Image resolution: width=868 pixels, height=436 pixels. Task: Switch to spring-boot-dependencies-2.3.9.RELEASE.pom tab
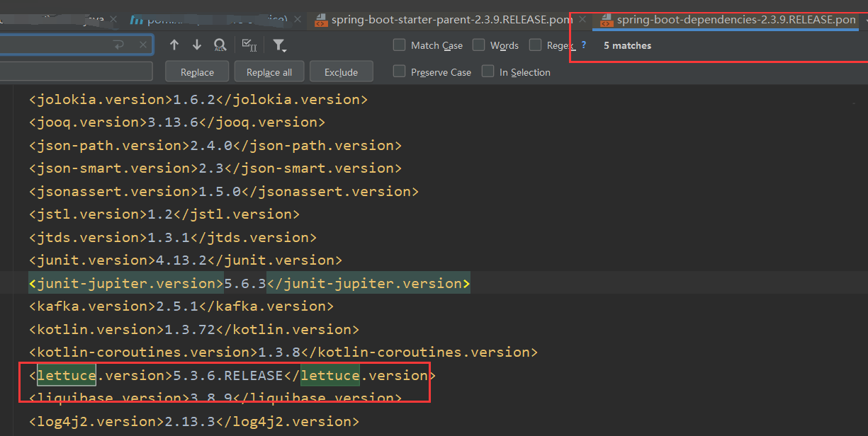[727, 20]
